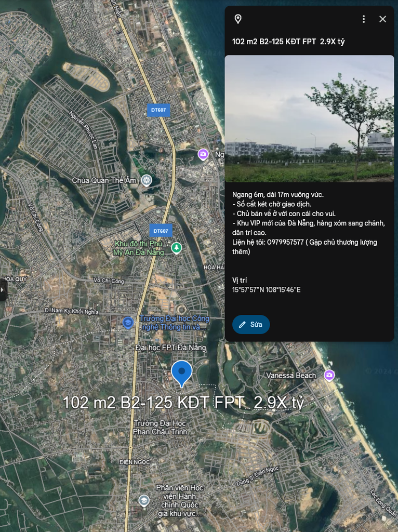Click the Chùa Quán Thế Âm label
Viewport: 398px width, 532px height.
point(104,180)
